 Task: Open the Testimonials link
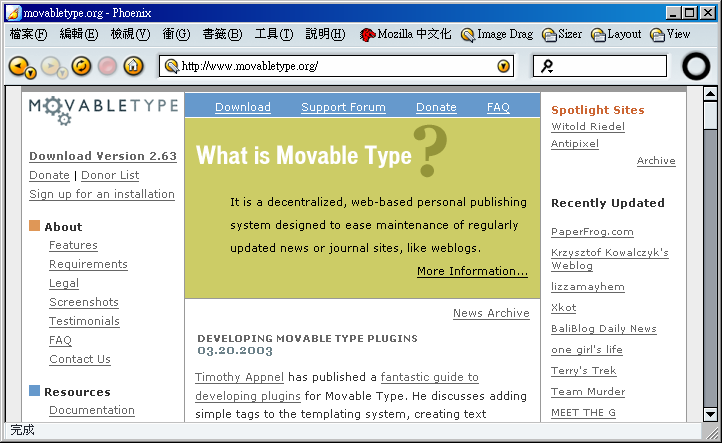[84, 321]
